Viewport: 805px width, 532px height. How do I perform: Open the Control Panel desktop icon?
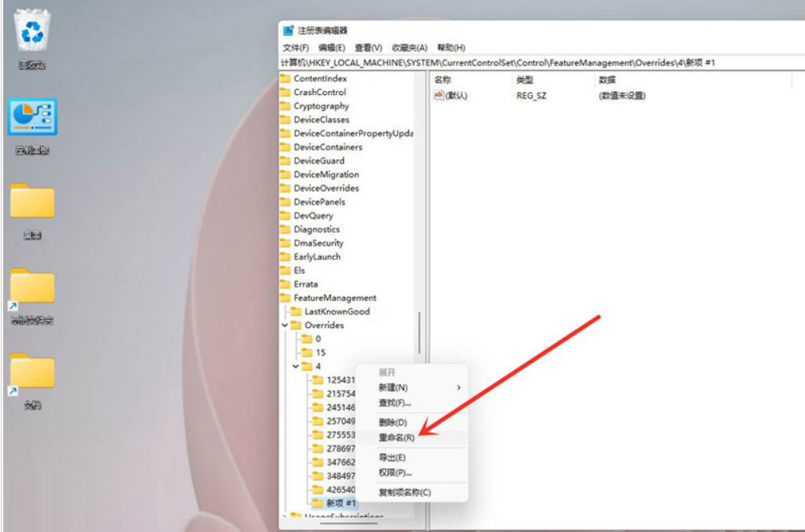coord(32,118)
